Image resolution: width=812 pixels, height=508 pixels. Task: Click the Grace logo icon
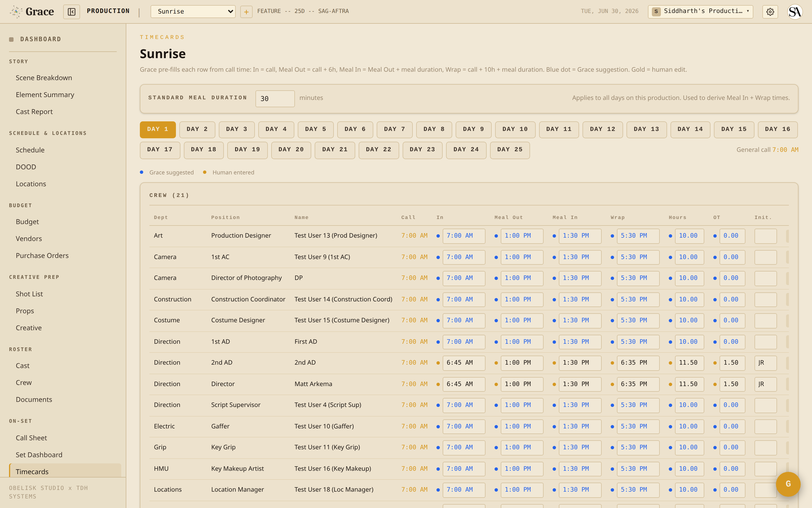tap(16, 12)
